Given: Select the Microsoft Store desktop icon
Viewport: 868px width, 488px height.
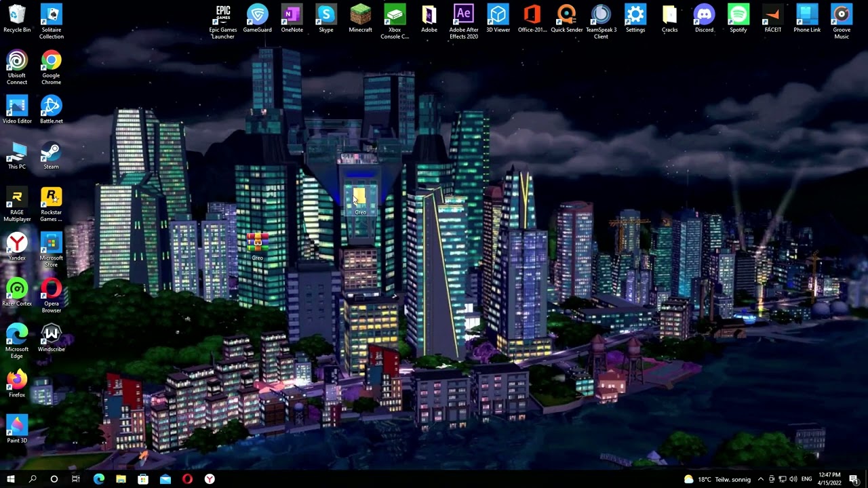Looking at the screenshot, I should [x=51, y=250].
